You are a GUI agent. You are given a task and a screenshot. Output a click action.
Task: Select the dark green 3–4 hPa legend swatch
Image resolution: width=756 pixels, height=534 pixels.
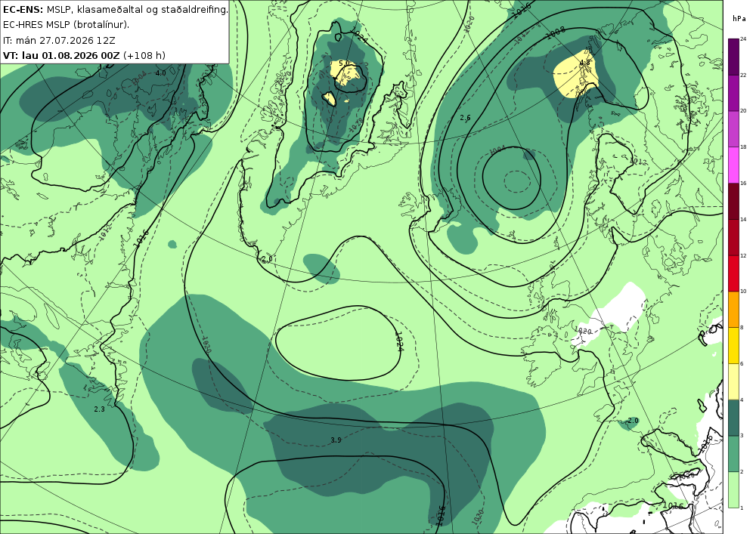coord(734,418)
